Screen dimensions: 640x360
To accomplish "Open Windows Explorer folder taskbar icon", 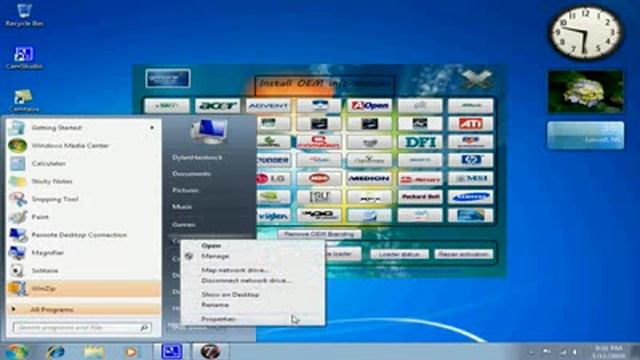I will point(93,351).
